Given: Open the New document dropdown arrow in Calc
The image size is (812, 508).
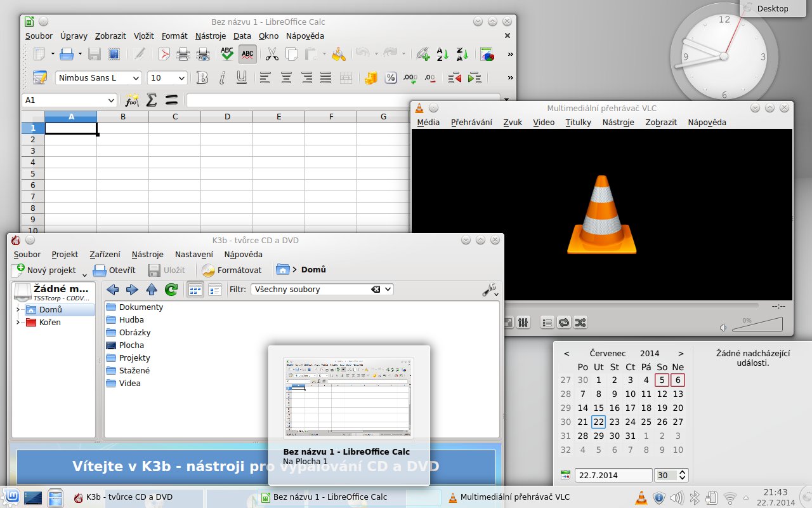Looking at the screenshot, I should pyautogui.click(x=53, y=54).
